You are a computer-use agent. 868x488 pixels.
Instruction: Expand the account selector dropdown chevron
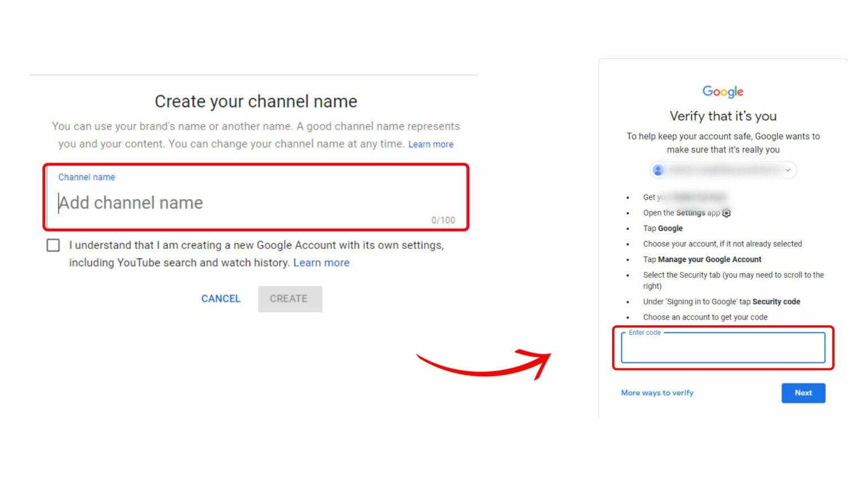[787, 169]
